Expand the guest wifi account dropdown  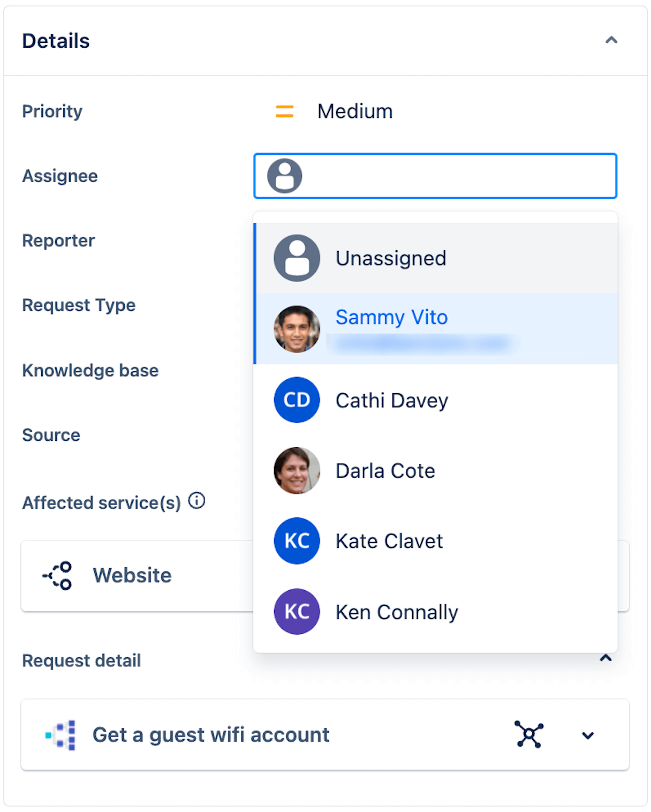click(x=588, y=735)
